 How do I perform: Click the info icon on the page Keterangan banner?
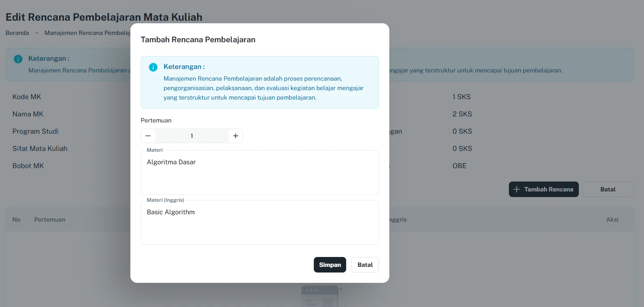pos(17,59)
